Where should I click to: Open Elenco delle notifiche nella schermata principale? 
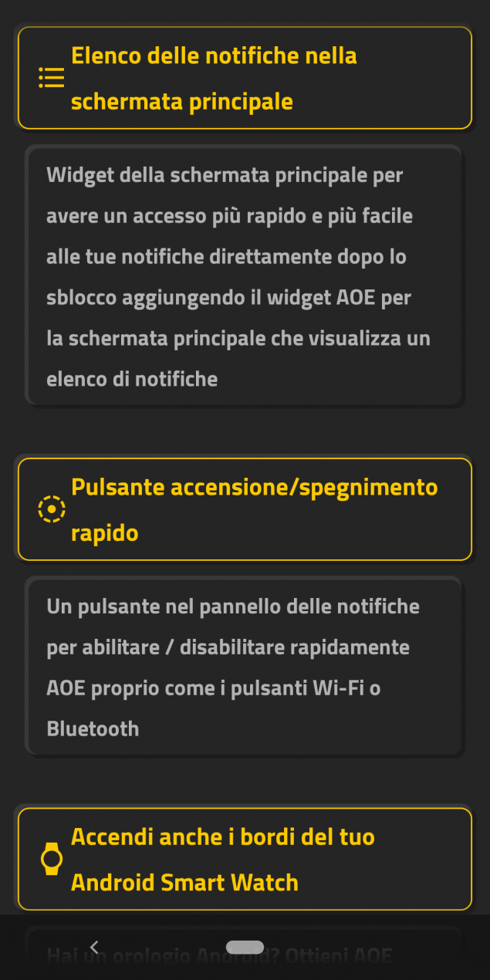point(245,78)
